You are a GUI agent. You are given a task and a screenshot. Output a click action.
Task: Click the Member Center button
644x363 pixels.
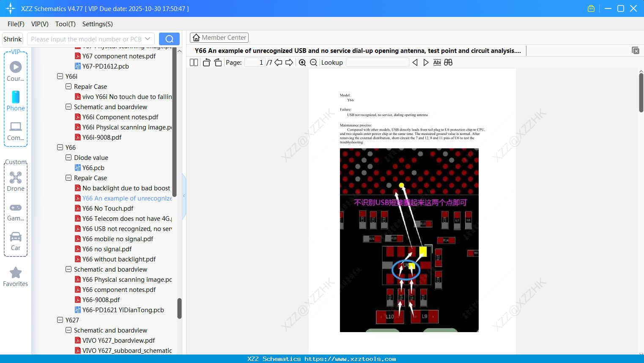[x=219, y=38]
